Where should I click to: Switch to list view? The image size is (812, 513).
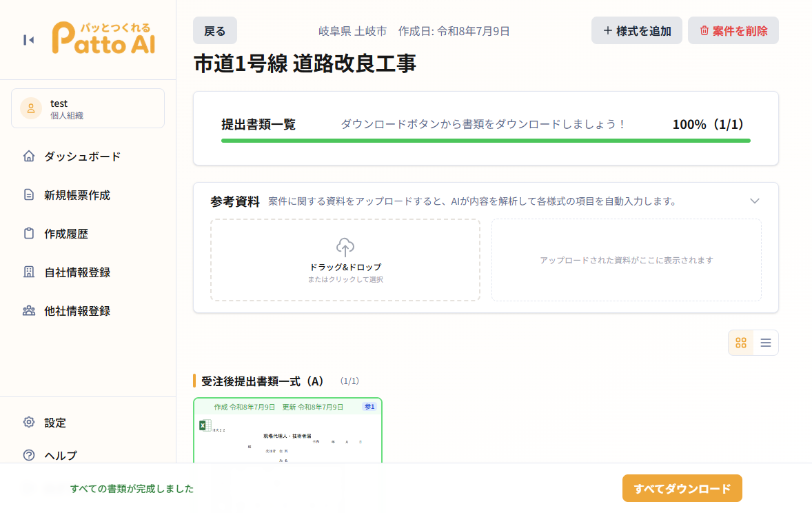(x=766, y=343)
